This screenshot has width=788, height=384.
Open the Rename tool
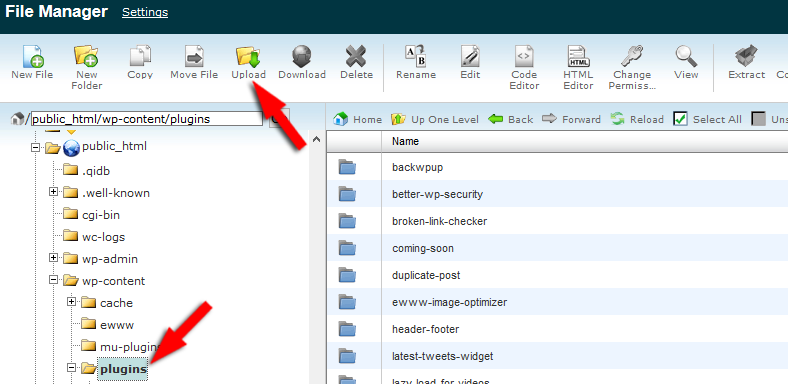coord(416,55)
